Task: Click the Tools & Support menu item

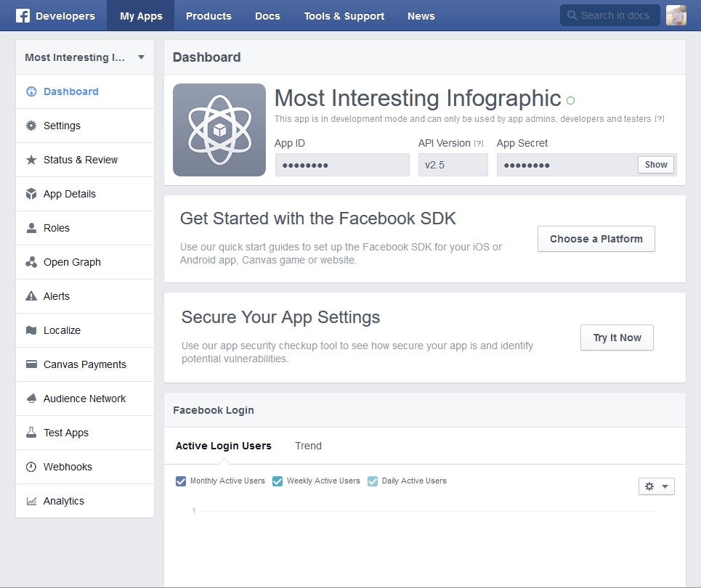Action: pos(344,16)
